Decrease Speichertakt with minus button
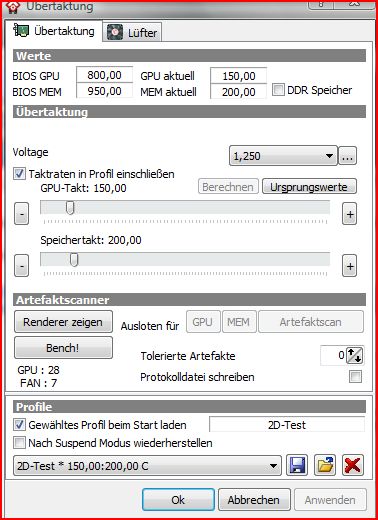The width and height of the screenshot is (378, 520). pyautogui.click(x=21, y=266)
